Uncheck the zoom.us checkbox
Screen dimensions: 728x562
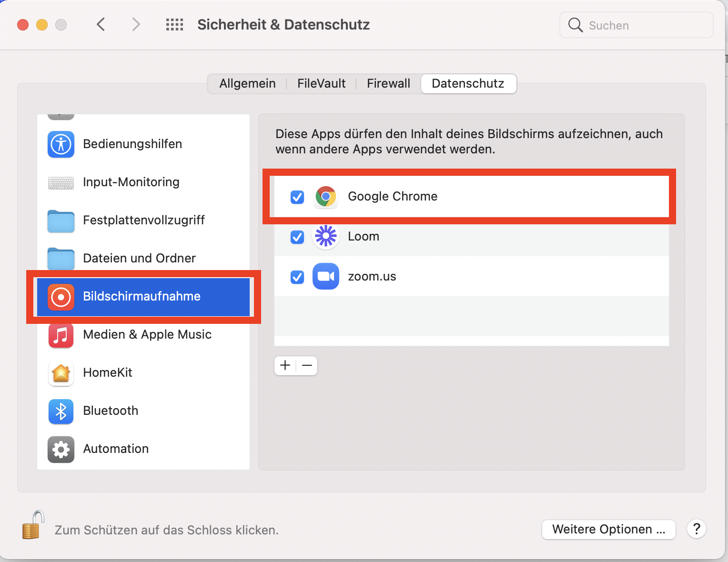pos(297,277)
